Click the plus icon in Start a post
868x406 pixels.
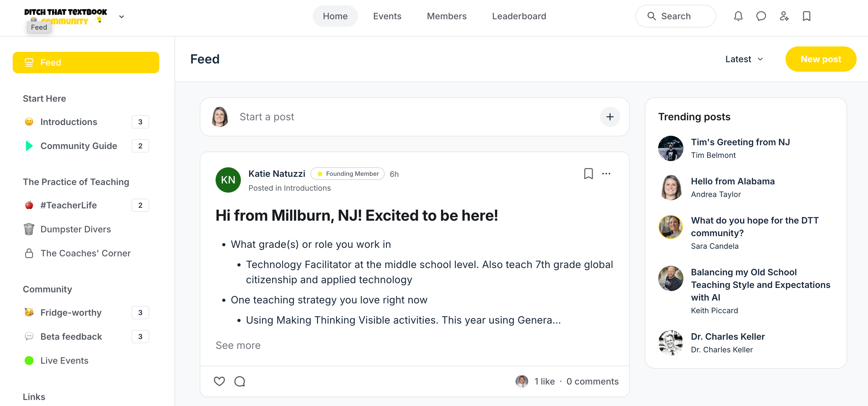(x=609, y=117)
